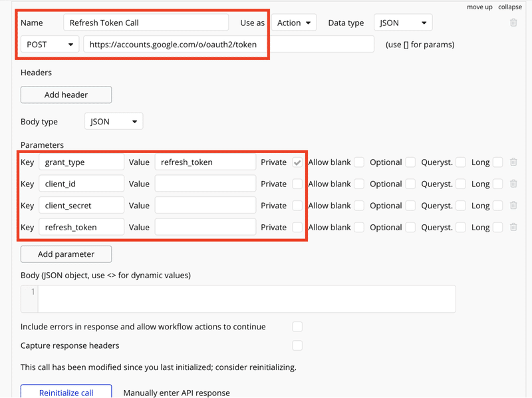Image resolution: width=532 pixels, height=398 pixels.
Task: Enable Private for client_secret parameter
Action: tap(297, 206)
